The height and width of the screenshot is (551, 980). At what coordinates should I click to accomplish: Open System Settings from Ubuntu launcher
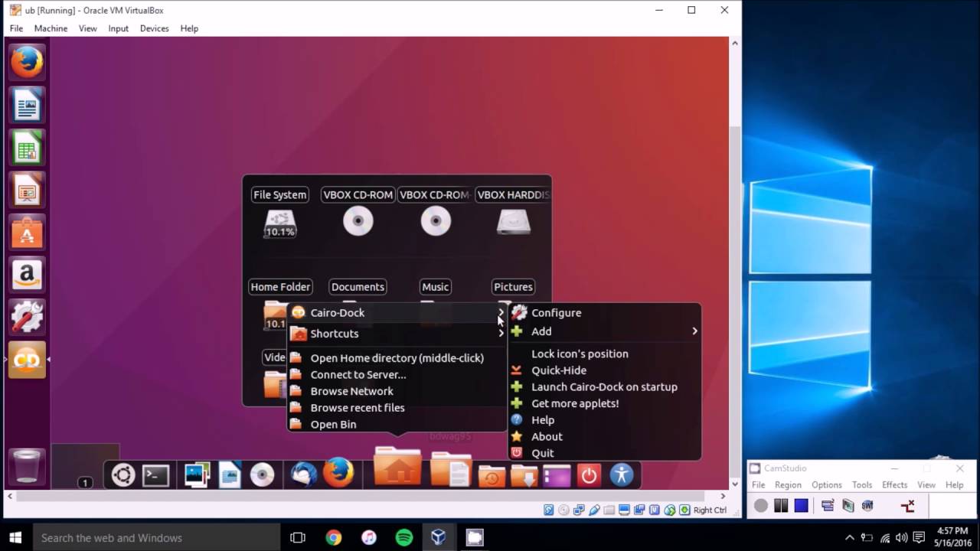click(27, 317)
